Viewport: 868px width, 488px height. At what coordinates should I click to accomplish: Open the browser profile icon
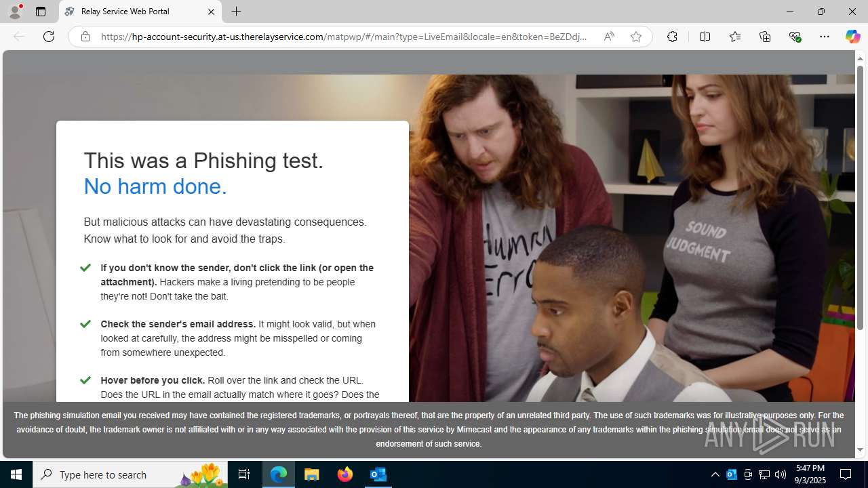(15, 12)
